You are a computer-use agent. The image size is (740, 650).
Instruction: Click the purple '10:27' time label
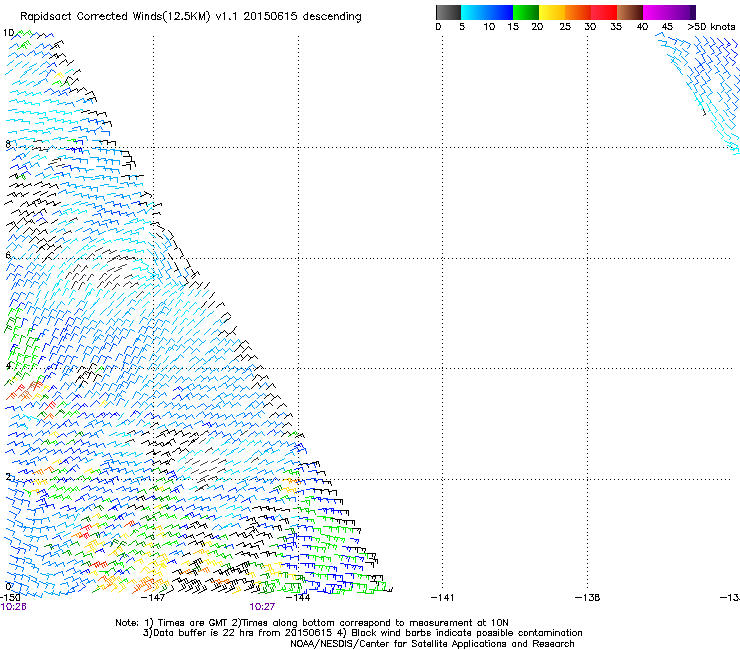point(262,607)
